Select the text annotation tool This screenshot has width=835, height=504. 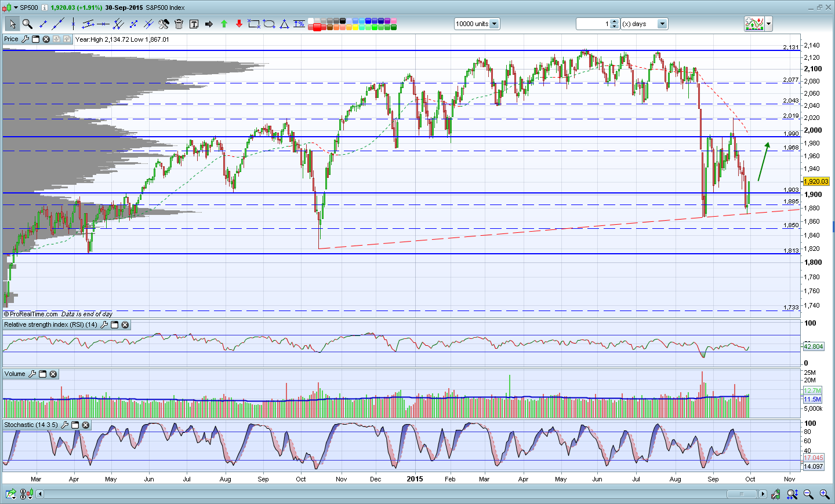[194, 24]
